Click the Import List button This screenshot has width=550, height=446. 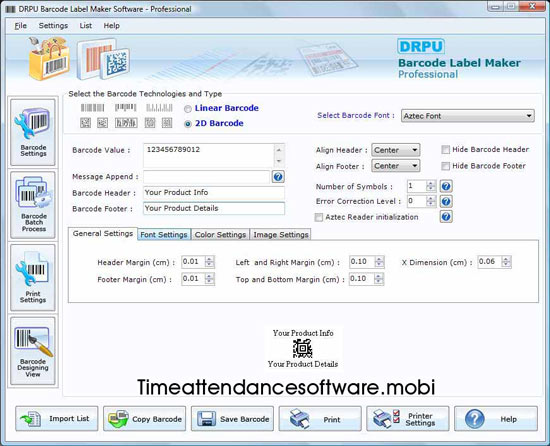(57, 419)
